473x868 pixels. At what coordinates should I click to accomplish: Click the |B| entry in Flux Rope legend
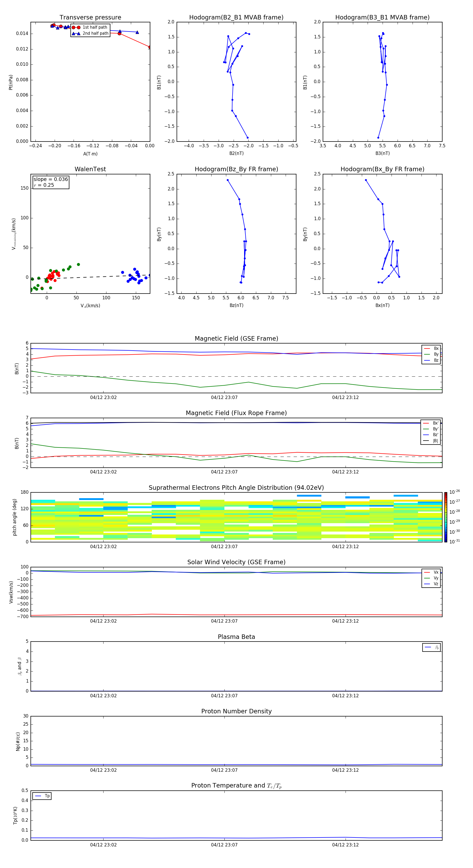coord(431,441)
